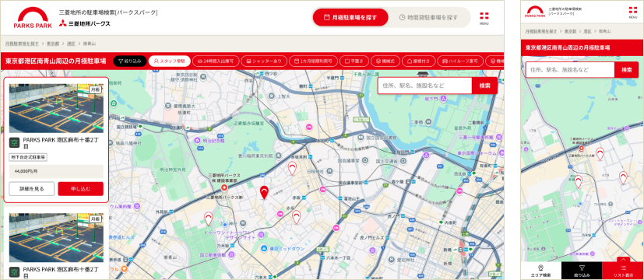The height and width of the screenshot is (280, 644).
Task: Click the 国立新美術館 purple marker on desktop map
Action: tap(231, 254)
